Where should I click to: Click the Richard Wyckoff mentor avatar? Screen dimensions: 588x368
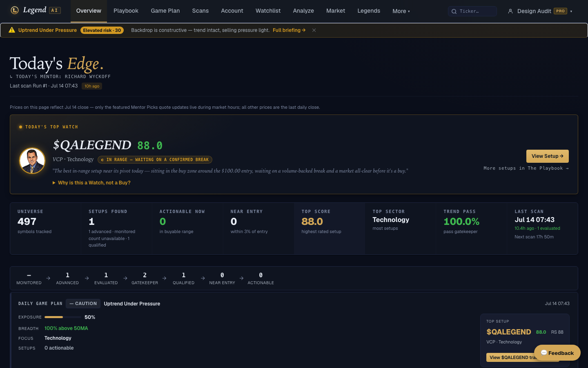(x=32, y=161)
